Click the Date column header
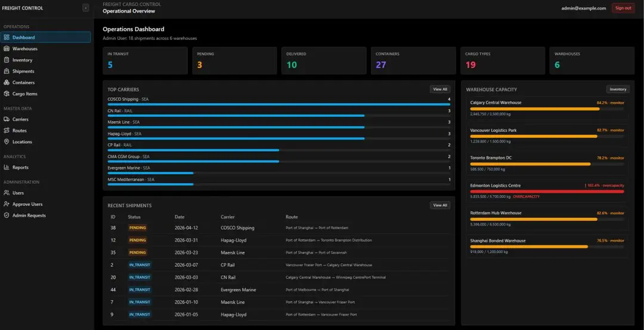Image resolution: width=644 pixels, height=330 pixels. [x=179, y=217]
